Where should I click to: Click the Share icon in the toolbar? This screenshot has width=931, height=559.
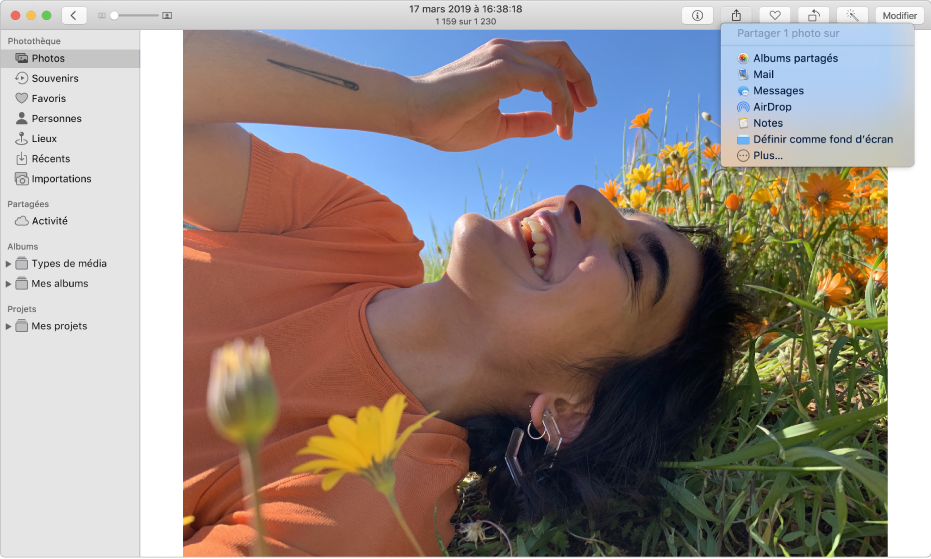(x=735, y=15)
